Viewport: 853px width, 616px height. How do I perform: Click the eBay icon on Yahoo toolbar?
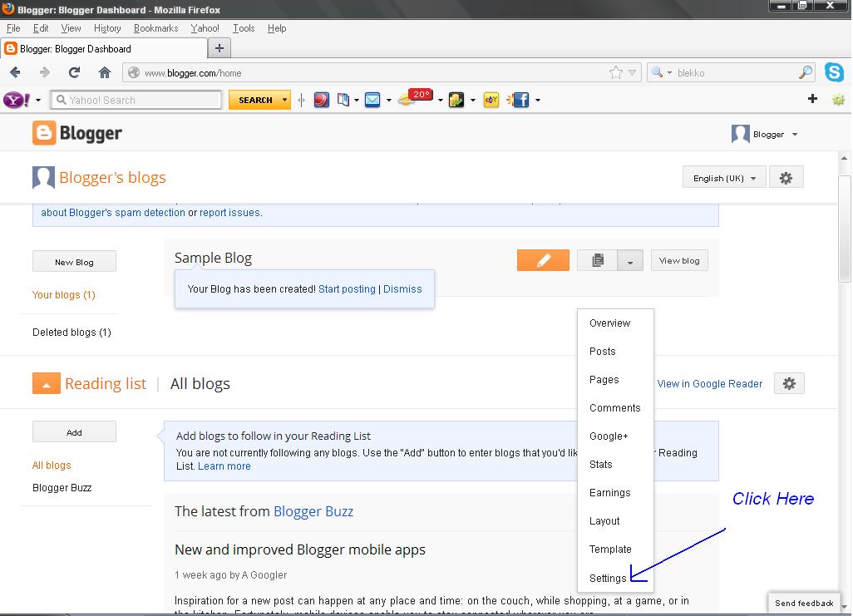491,100
